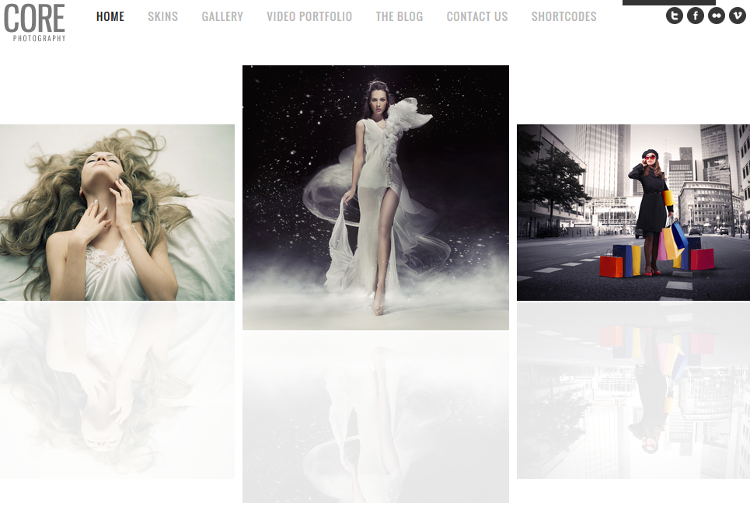Open the Contact Us menu item

(x=477, y=17)
